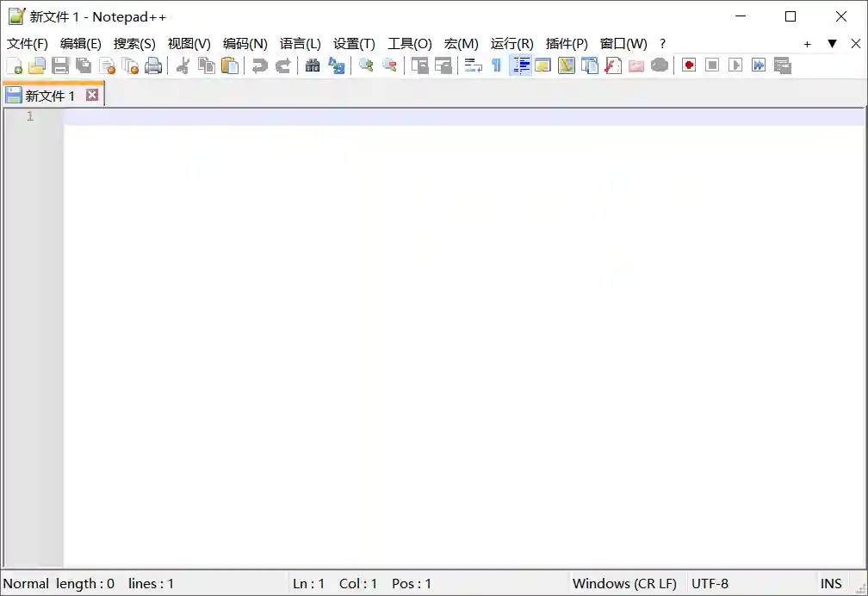Click the Open file folder icon
This screenshot has width=868, height=596.
click(37, 65)
